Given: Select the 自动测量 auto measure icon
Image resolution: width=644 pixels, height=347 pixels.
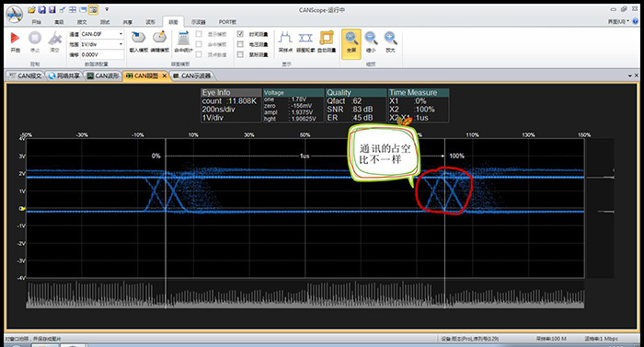Looking at the screenshot, I should 327,38.
